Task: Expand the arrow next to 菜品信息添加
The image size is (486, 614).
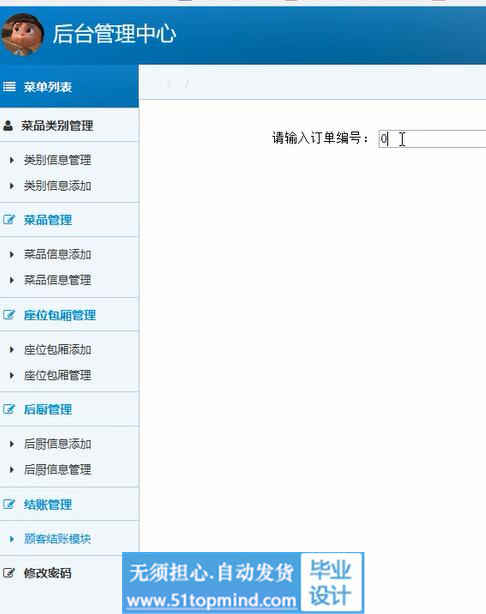Action: [x=12, y=255]
